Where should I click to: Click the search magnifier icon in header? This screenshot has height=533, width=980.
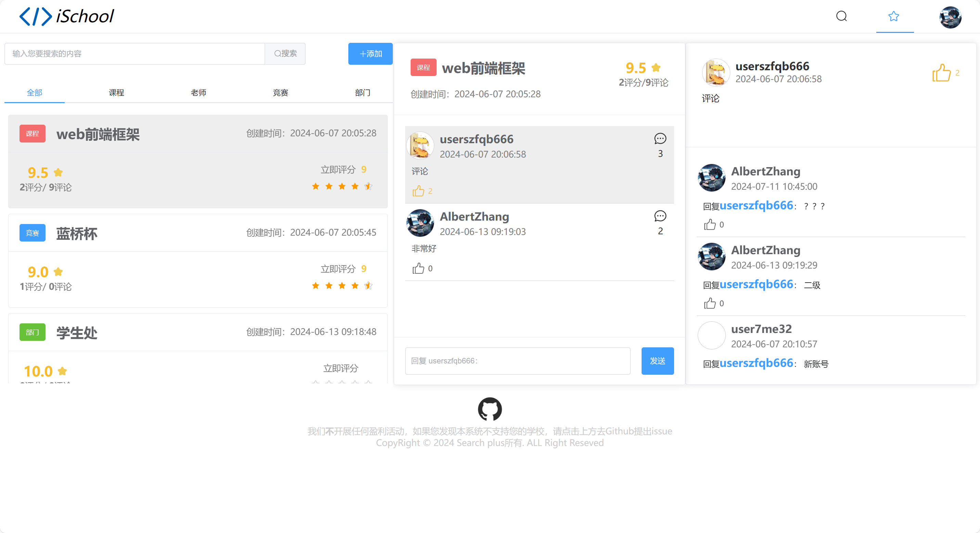click(841, 16)
